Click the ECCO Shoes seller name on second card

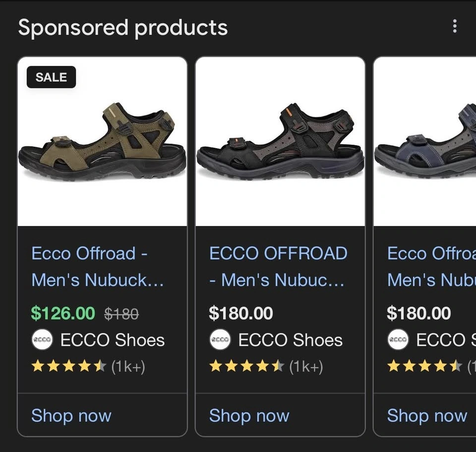290,340
